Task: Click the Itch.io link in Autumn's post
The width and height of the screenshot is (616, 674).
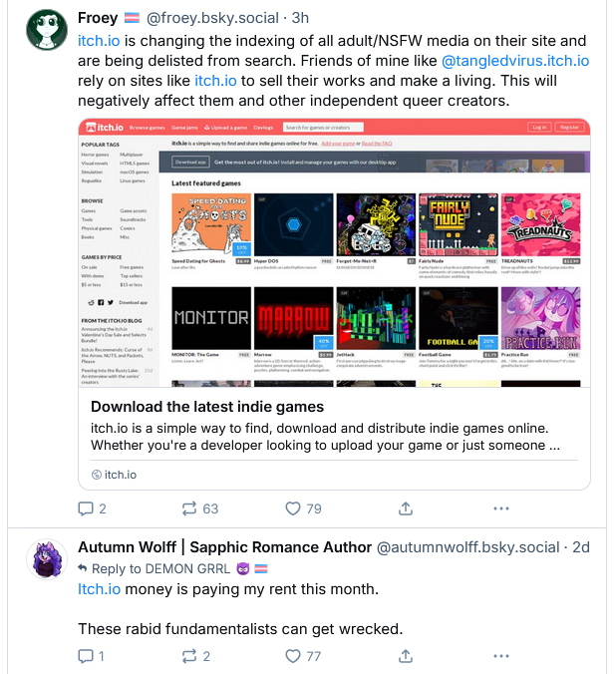Action: coord(100,589)
